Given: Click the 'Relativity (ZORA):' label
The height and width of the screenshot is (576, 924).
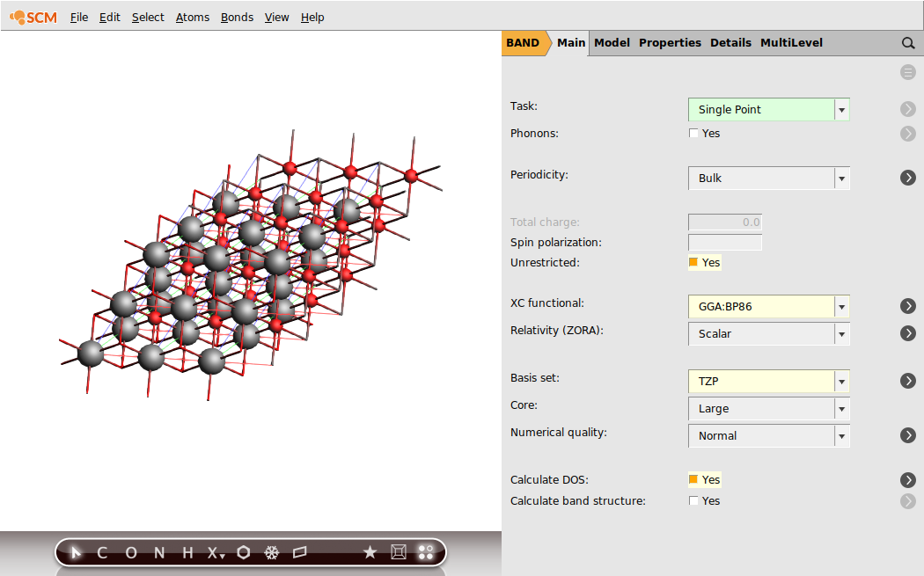Looking at the screenshot, I should (557, 331).
